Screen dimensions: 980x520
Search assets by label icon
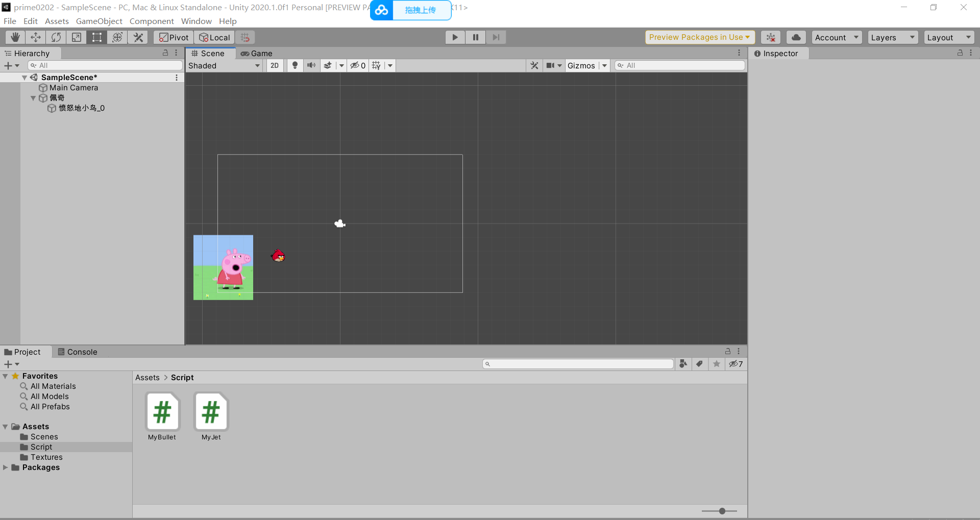pos(700,364)
